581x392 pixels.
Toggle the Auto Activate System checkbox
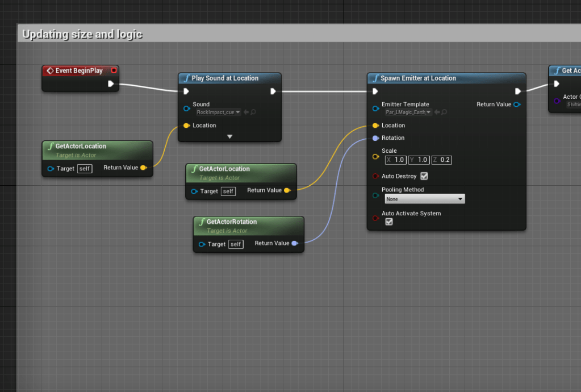point(389,222)
